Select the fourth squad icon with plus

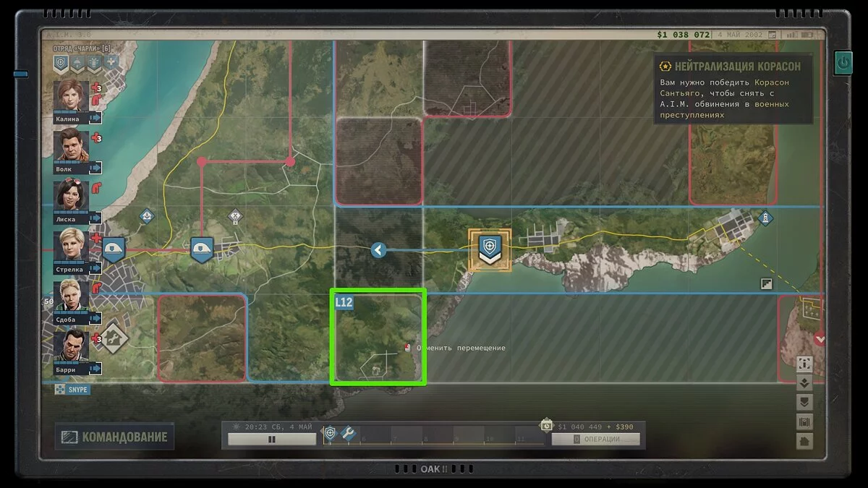[x=110, y=63]
